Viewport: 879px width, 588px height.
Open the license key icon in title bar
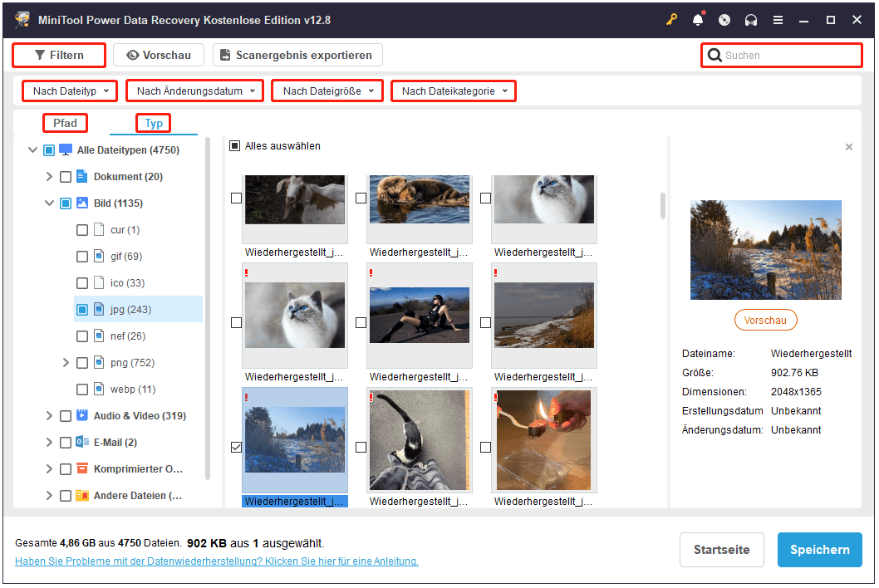click(671, 19)
